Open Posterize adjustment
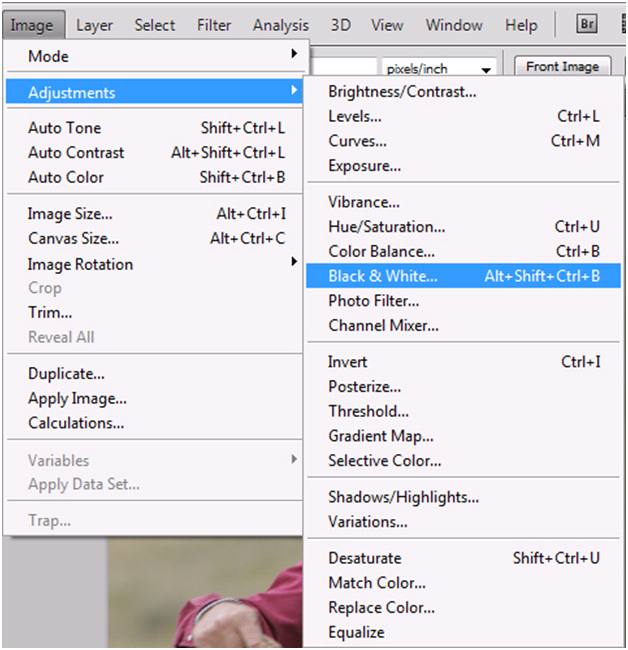Screen dimensions: 628x650 click(x=463, y=386)
